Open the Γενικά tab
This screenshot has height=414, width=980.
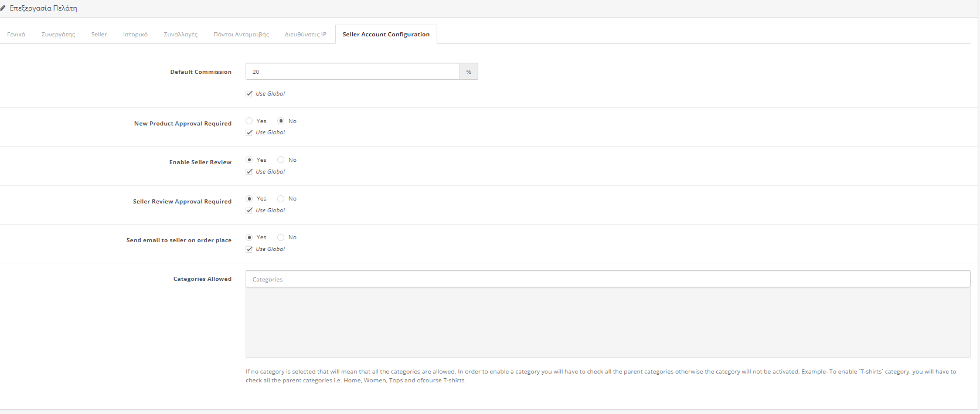coord(16,35)
